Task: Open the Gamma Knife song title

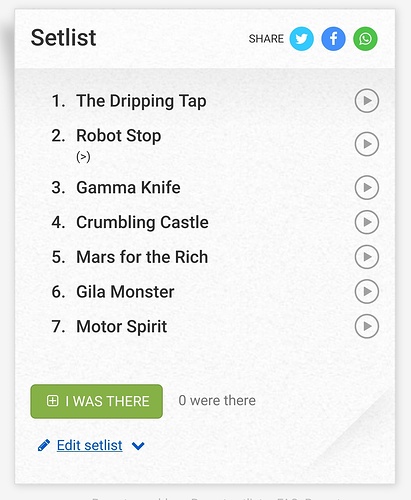Action: 128,187
